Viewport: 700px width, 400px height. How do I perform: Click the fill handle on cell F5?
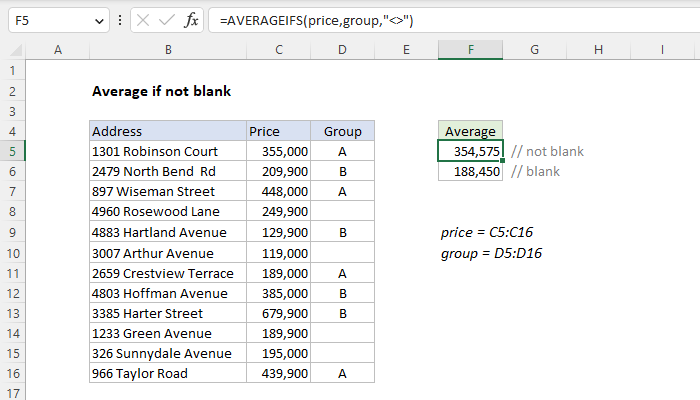click(x=503, y=160)
